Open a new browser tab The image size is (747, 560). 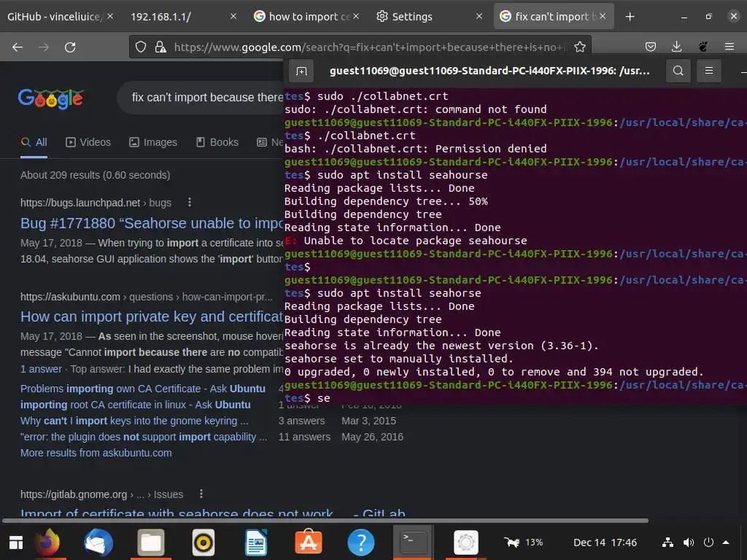[630, 17]
